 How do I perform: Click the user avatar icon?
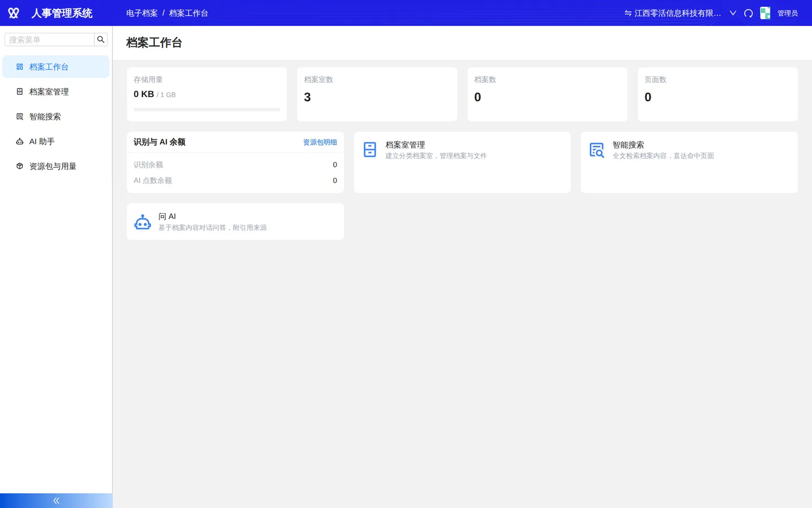(x=765, y=13)
